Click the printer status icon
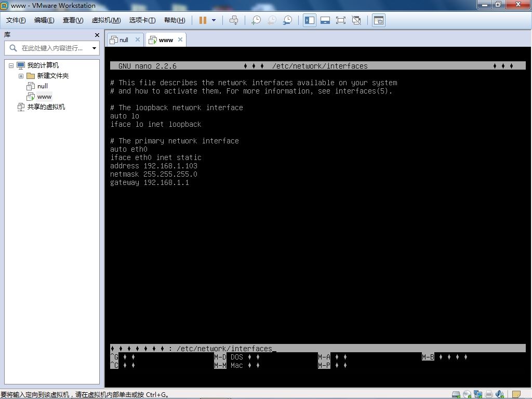The width and height of the screenshot is (532, 399). 488,394
